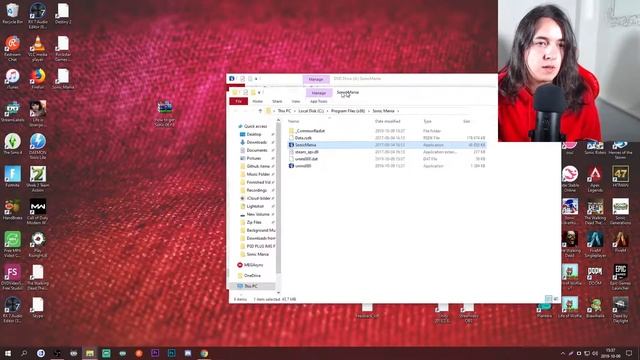
Task: Open OneDrive in the navigation pane
Action: (x=252, y=276)
